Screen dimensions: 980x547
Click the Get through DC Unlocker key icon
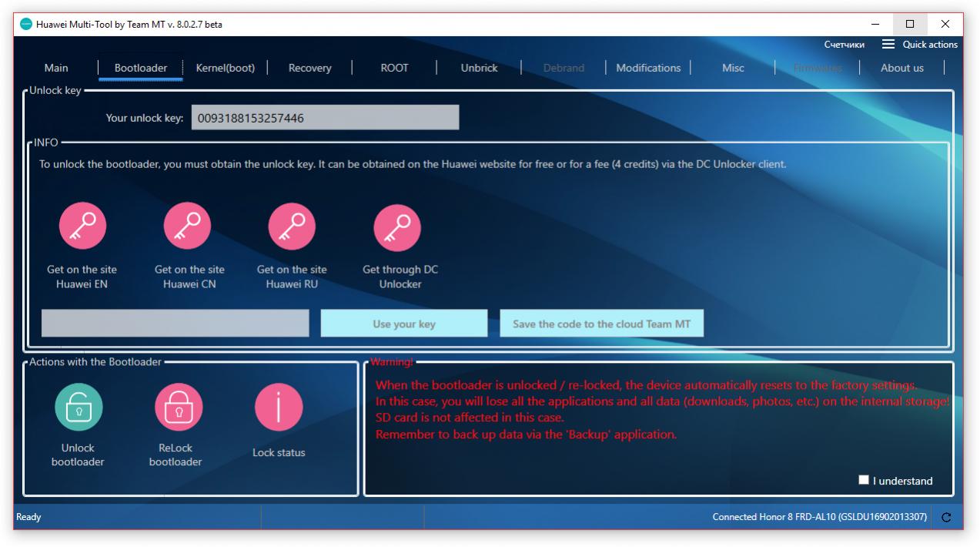point(397,227)
